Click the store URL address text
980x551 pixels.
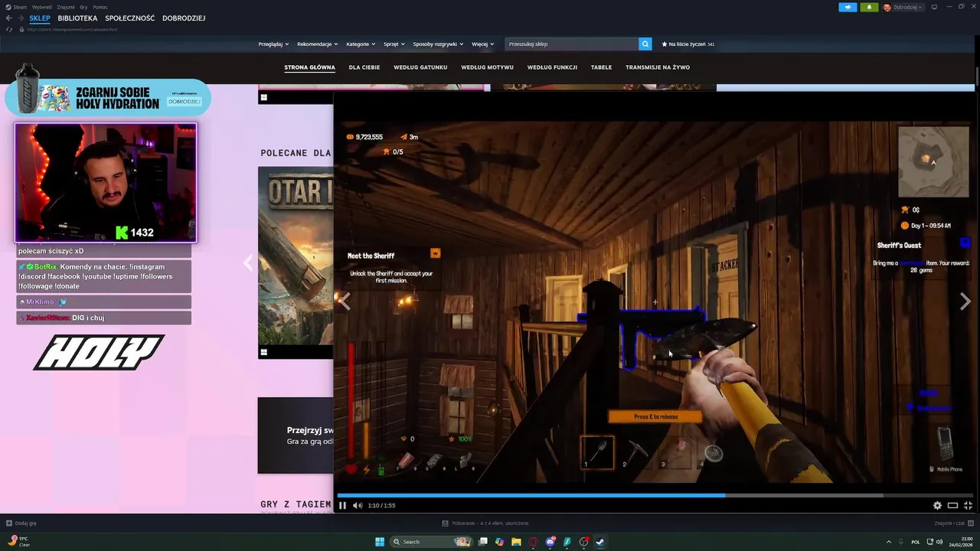point(72,29)
